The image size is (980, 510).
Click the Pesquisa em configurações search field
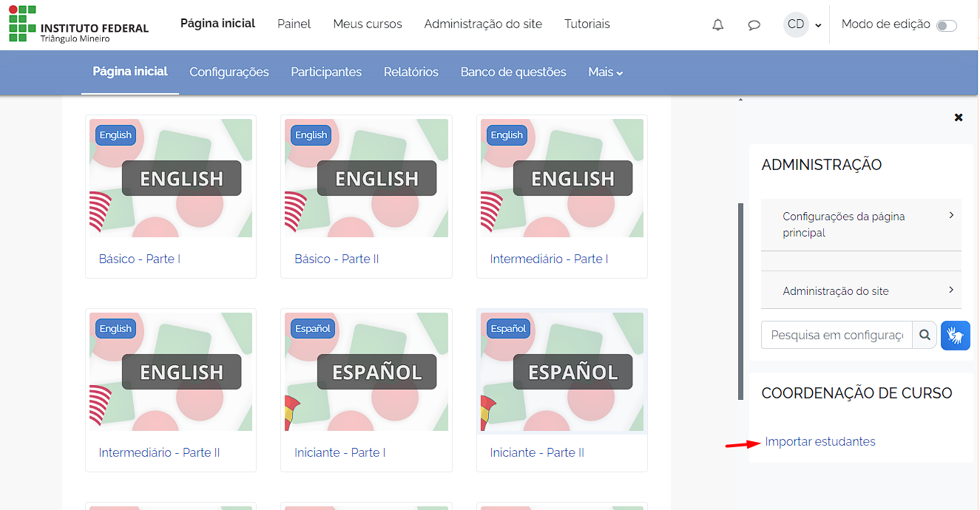coord(837,335)
